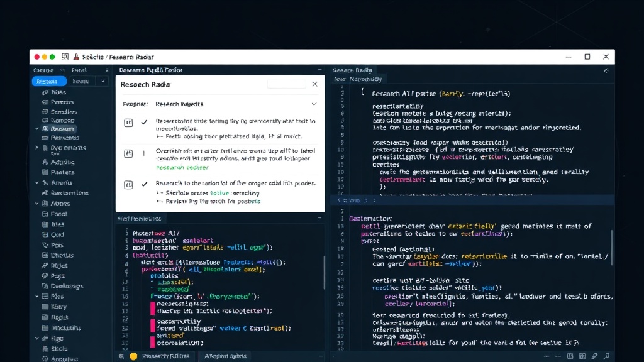Select the 'Innolutiths' item in sidebar
Screen dimensions: 644x362
pyautogui.click(x=65, y=328)
